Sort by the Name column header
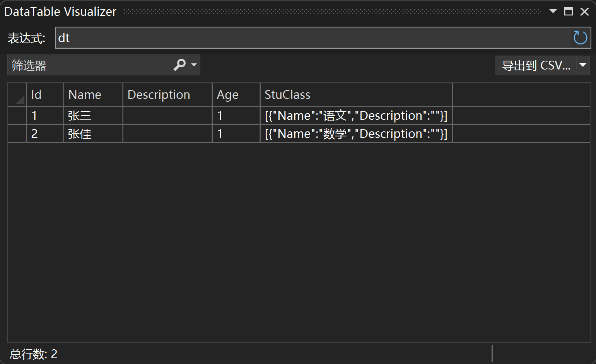Image resolution: width=596 pixels, height=364 pixels. [x=93, y=95]
